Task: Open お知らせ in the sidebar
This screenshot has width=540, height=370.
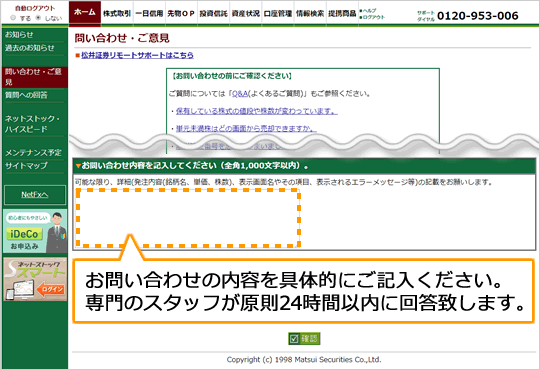Action: [19, 34]
